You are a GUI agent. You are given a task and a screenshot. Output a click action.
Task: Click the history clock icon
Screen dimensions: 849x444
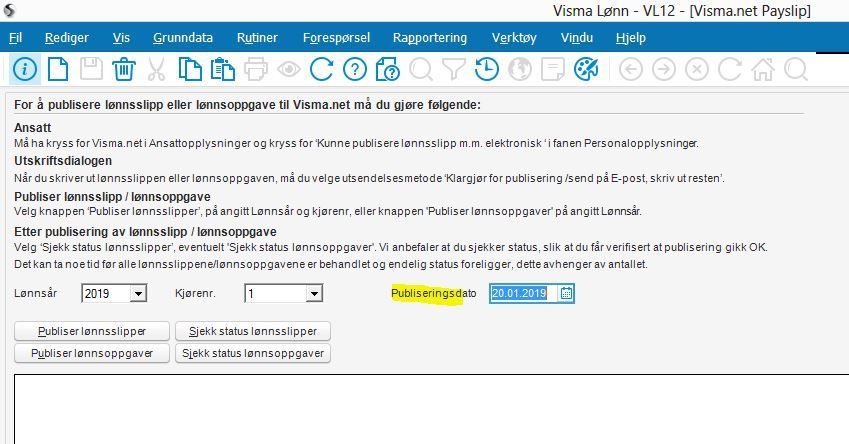486,69
